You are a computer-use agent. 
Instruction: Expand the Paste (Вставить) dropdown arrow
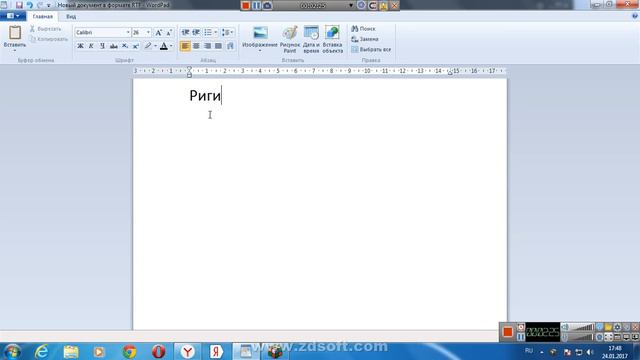[15, 50]
